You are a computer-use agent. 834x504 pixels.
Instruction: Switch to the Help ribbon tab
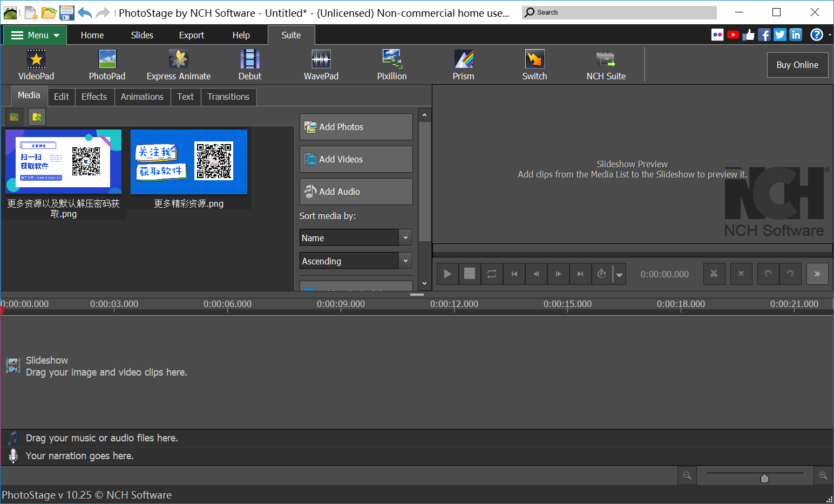[x=241, y=35]
